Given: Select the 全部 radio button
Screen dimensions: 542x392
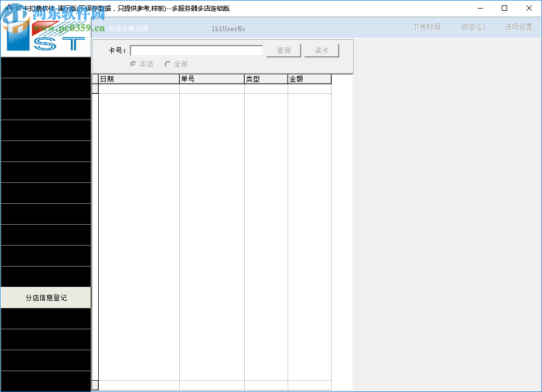Looking at the screenshot, I should [177, 64].
